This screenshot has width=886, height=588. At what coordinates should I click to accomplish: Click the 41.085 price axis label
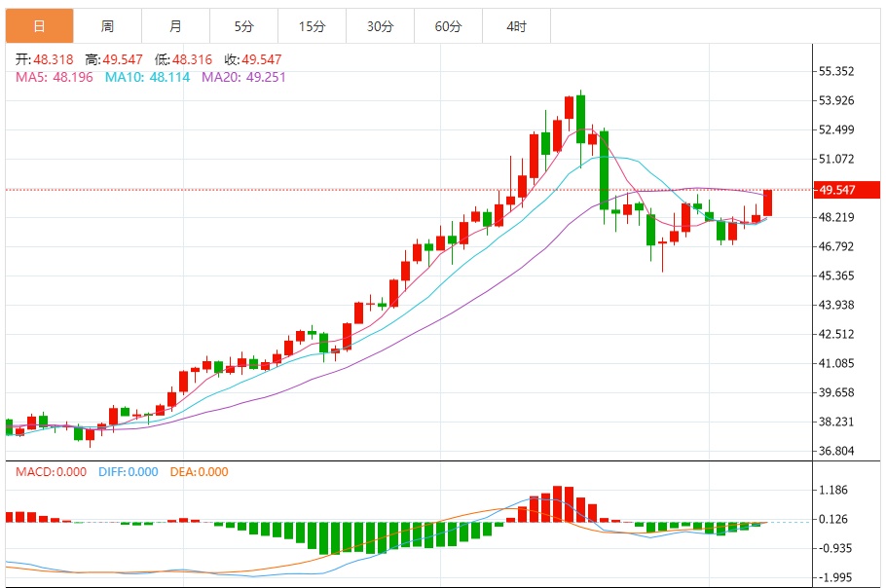[837, 363]
